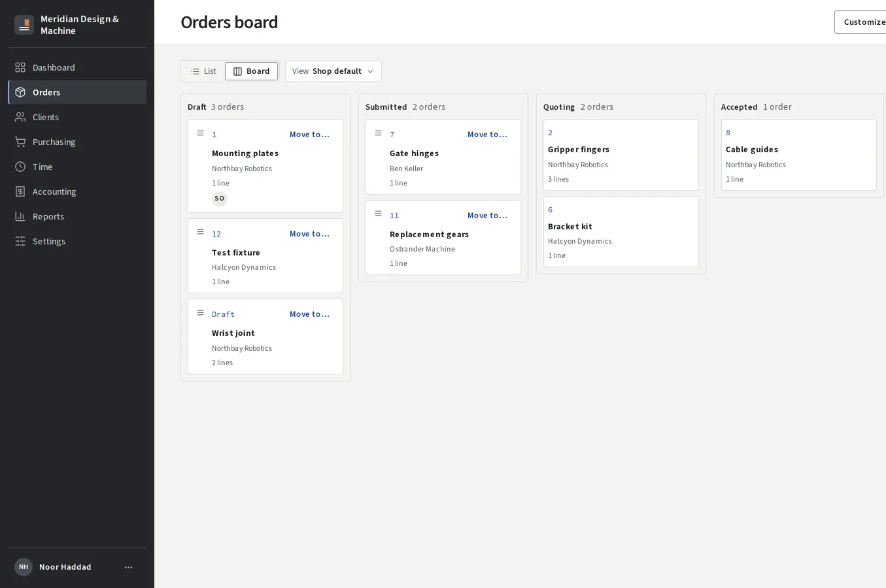Open order number 12 link
The width and height of the screenshot is (886, 588).
click(216, 234)
